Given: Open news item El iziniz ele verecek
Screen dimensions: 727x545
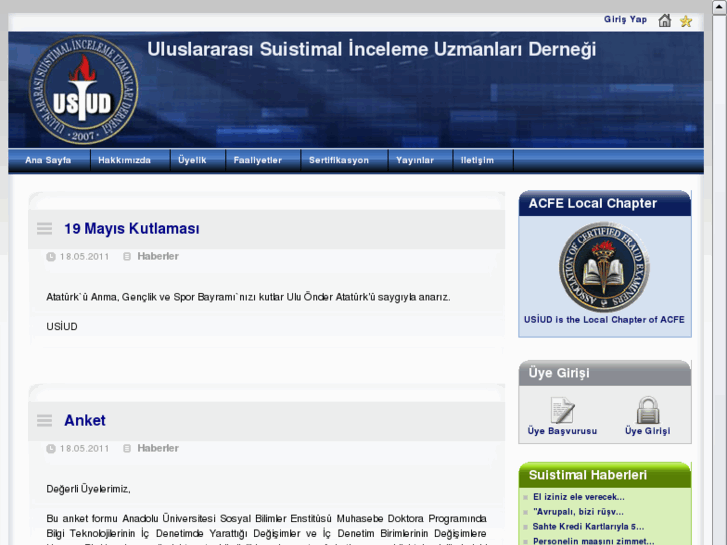Looking at the screenshot, I should click(x=579, y=497).
